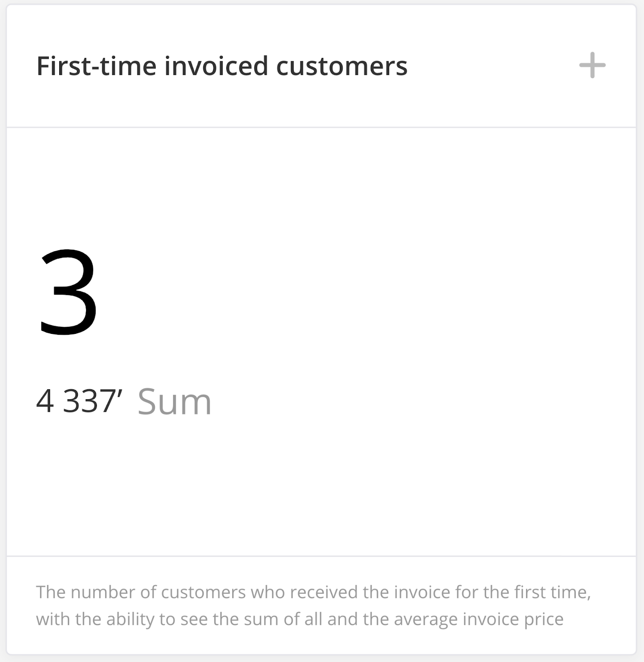644x662 pixels.
Task: Click empty header space between title and plus
Action: point(493,66)
